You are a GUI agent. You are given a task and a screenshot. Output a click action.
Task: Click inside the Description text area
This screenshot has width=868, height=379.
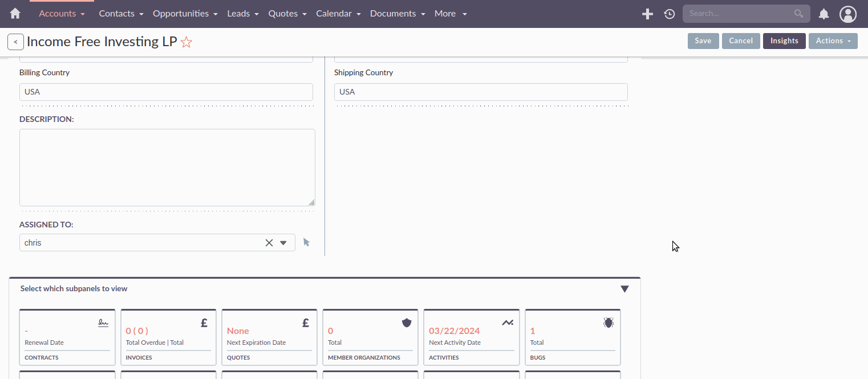click(x=167, y=167)
